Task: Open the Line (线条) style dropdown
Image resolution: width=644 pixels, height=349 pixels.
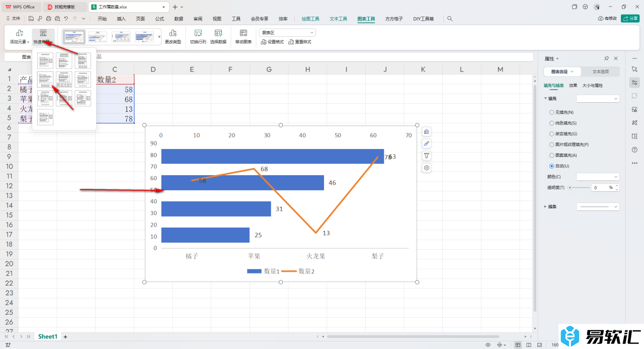Action: [598, 206]
